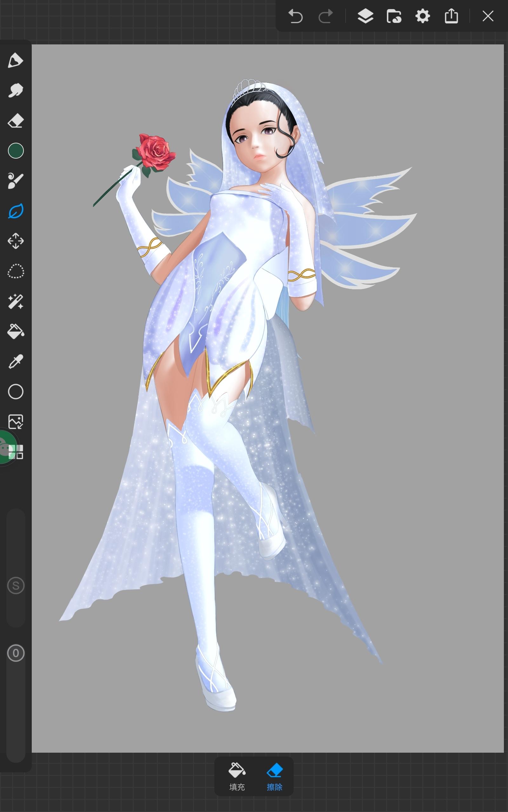Viewport: 508px width, 812px height.
Task: Click the circled 0 value indicator
Action: click(16, 653)
